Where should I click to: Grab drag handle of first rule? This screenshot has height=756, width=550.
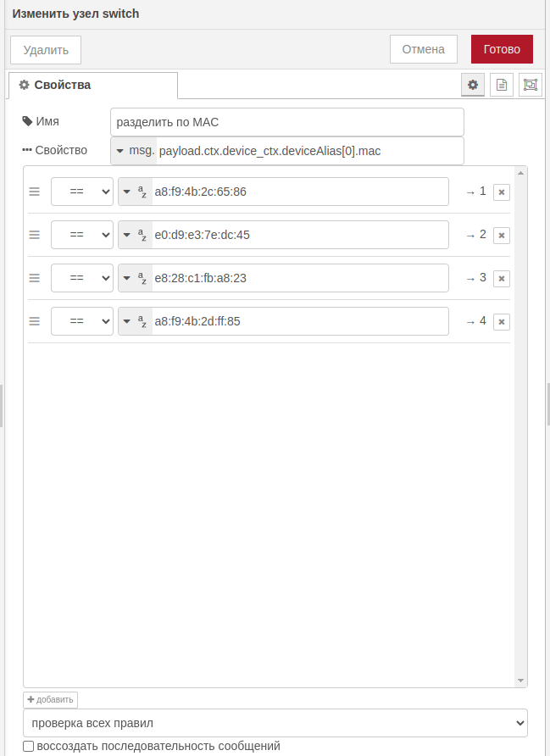coord(35,192)
